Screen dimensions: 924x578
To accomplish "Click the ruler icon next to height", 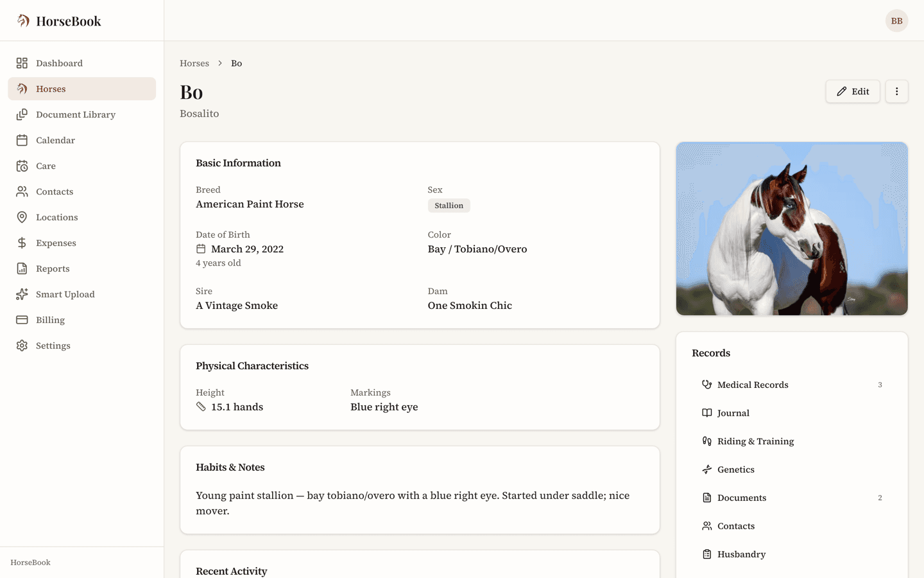I will 201,407.
